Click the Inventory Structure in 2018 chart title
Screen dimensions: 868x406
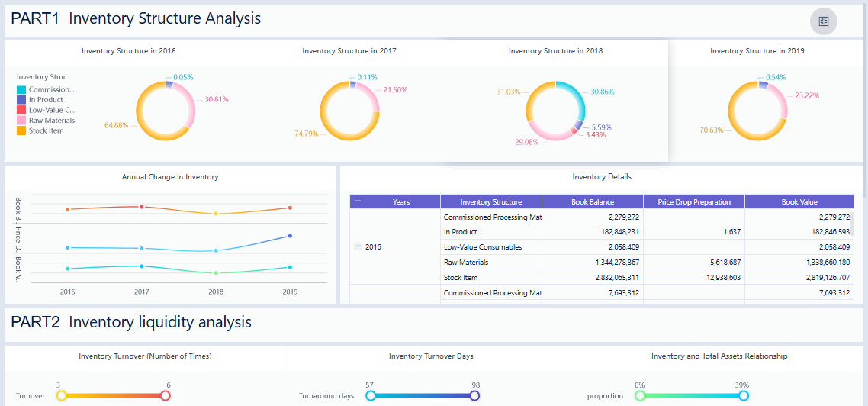point(556,51)
